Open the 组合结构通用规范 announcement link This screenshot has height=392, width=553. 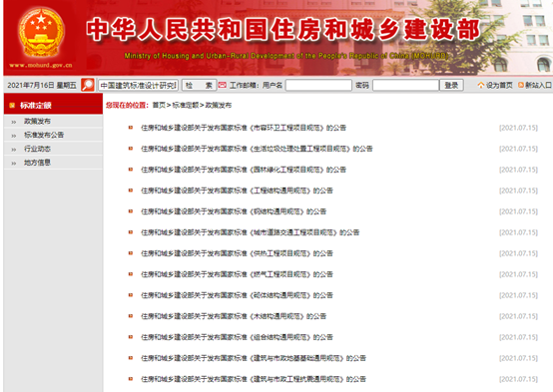tap(237, 337)
